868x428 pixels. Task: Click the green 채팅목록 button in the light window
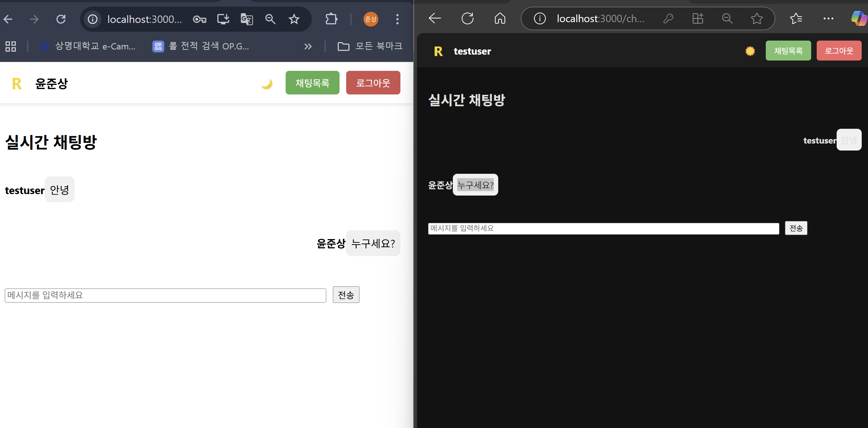[x=312, y=83]
